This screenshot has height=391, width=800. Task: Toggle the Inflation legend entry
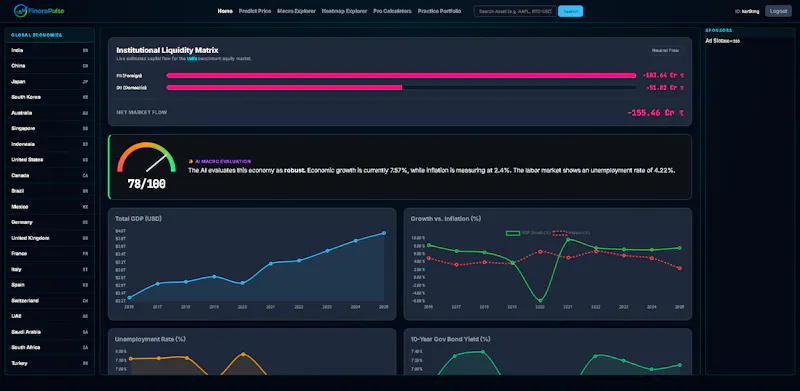pyautogui.click(x=571, y=233)
